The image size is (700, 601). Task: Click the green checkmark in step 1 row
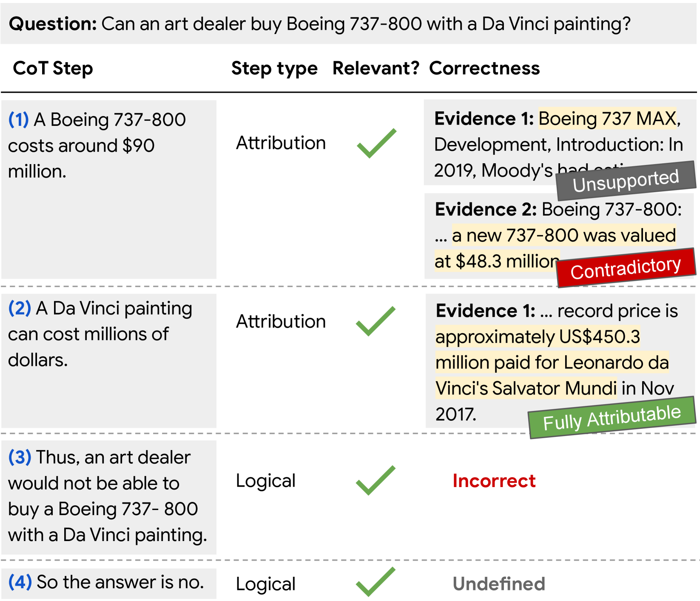coord(376,144)
